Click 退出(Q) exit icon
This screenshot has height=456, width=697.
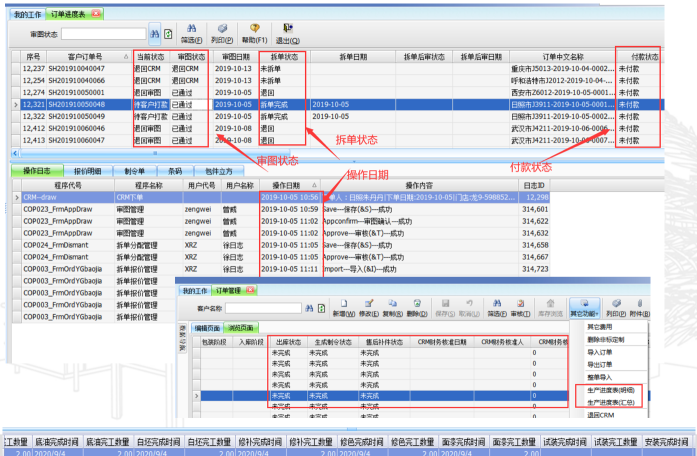coord(288,34)
